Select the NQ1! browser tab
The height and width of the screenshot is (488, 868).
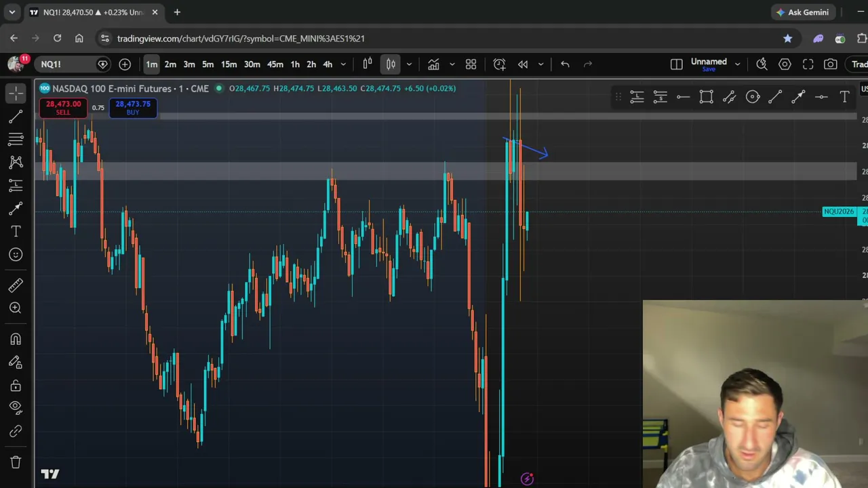[94, 12]
